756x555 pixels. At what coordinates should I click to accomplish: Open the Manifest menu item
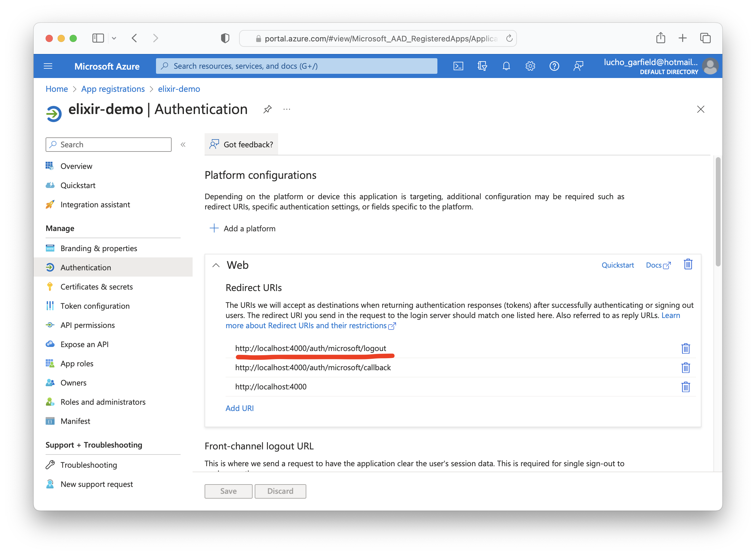tap(75, 421)
